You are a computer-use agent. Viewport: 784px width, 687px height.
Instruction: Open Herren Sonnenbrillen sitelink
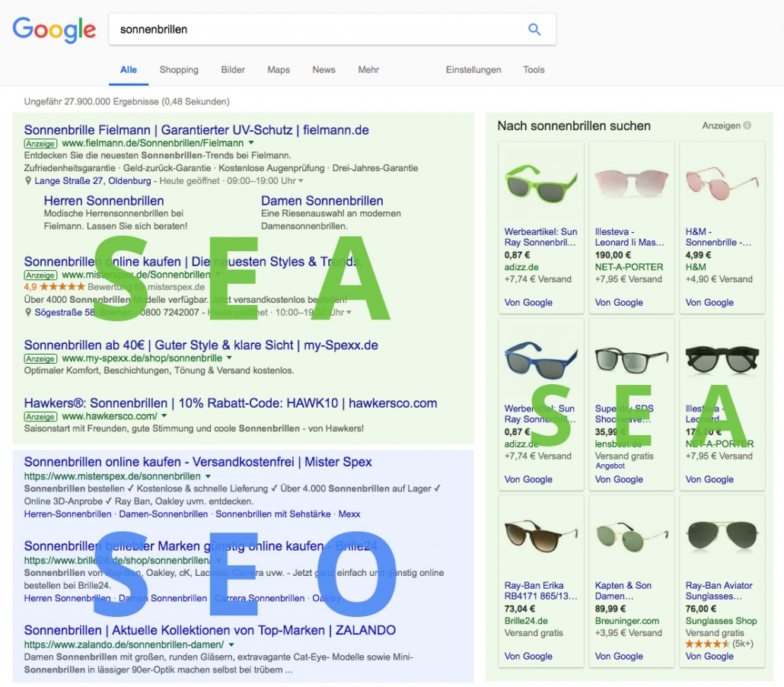coord(104,201)
